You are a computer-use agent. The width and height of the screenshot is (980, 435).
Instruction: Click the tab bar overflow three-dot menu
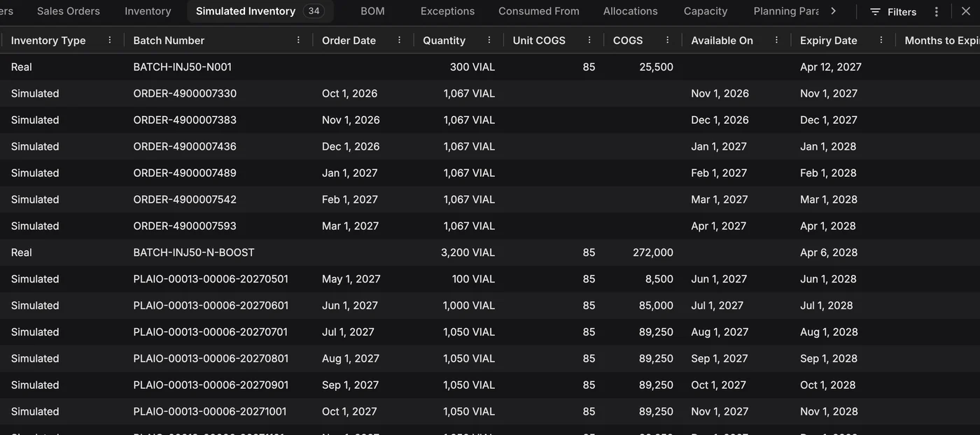(937, 11)
